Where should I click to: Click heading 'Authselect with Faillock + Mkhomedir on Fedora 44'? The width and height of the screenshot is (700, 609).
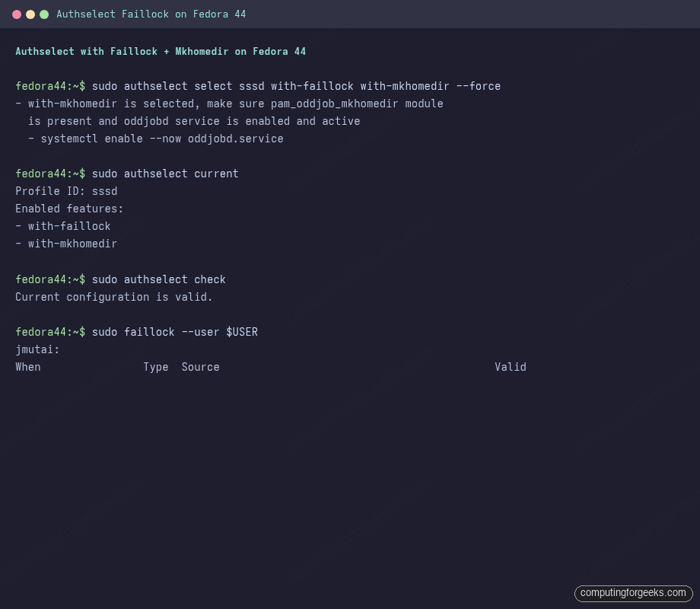pyautogui.click(x=161, y=51)
